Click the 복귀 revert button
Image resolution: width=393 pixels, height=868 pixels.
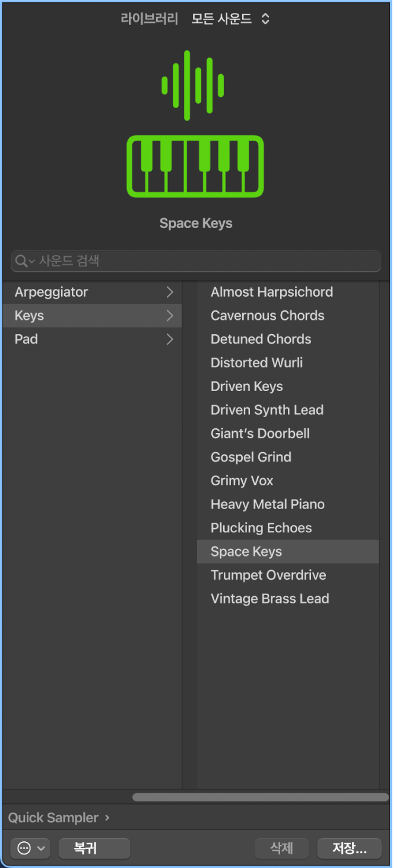point(94,848)
